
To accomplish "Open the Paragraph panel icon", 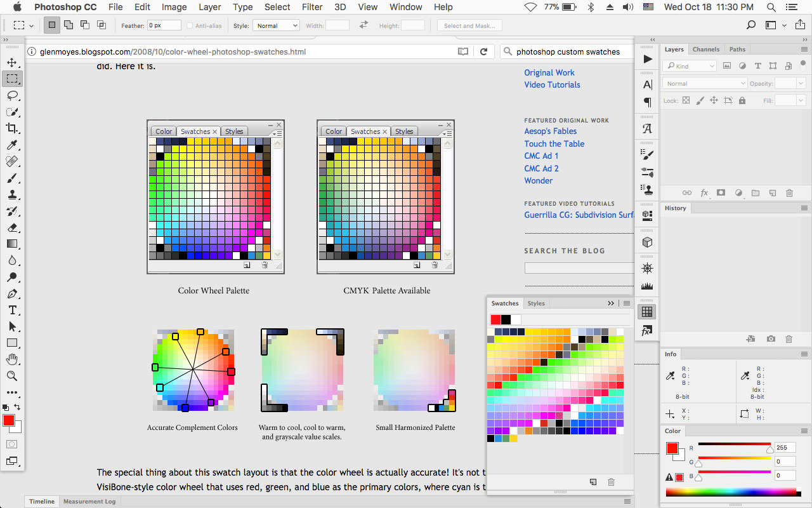I will tap(647, 102).
